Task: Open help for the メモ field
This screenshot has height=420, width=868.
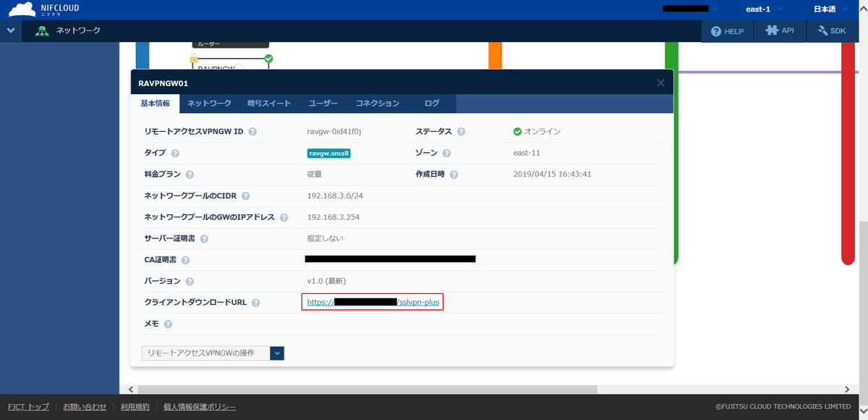Action: [x=169, y=324]
